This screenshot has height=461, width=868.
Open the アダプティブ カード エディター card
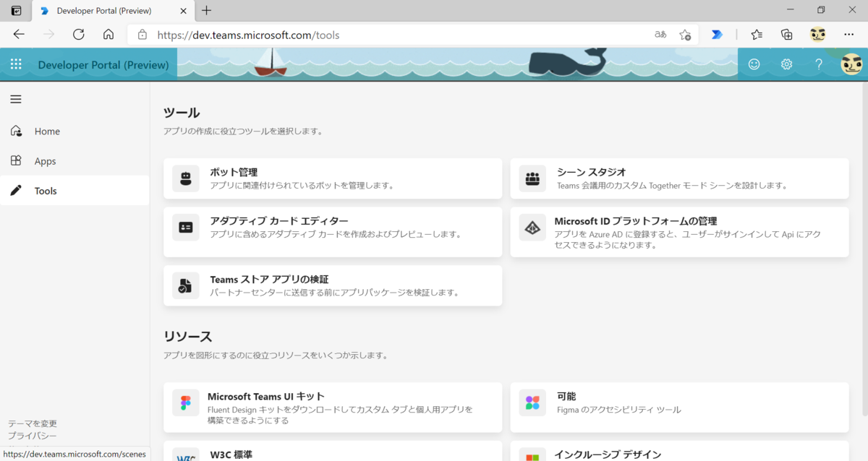[x=333, y=232]
